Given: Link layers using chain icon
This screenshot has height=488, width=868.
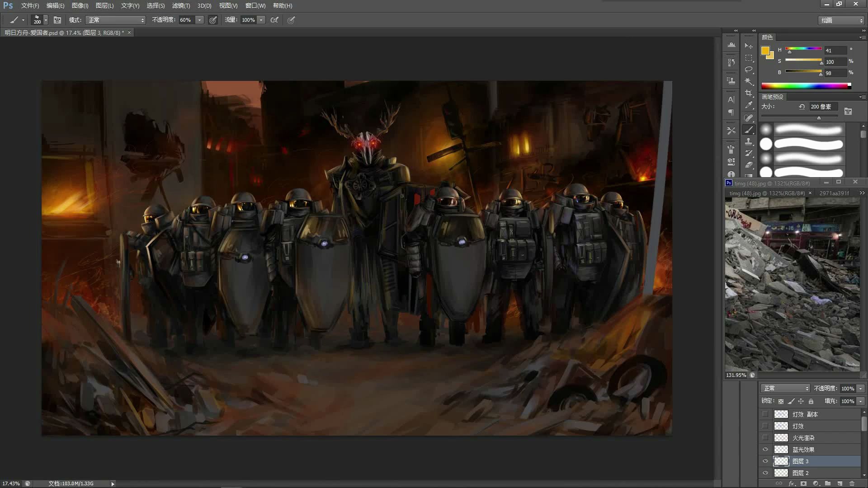Looking at the screenshot, I should (779, 483).
